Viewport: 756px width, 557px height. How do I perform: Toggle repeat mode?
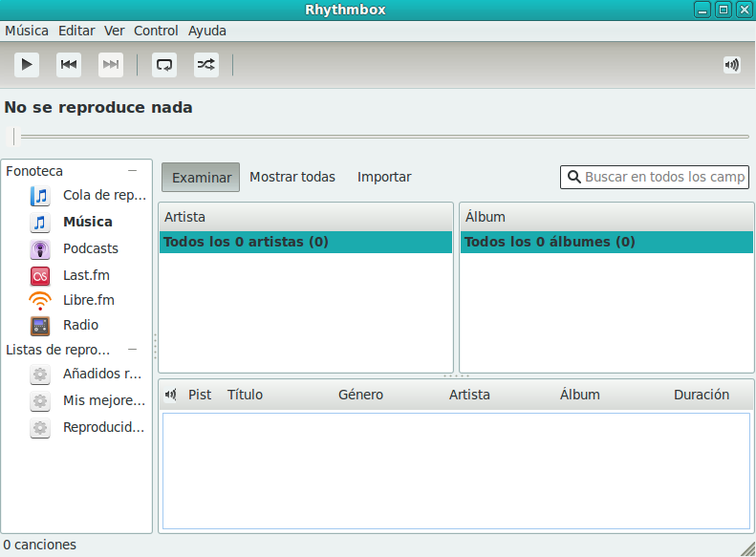(164, 65)
